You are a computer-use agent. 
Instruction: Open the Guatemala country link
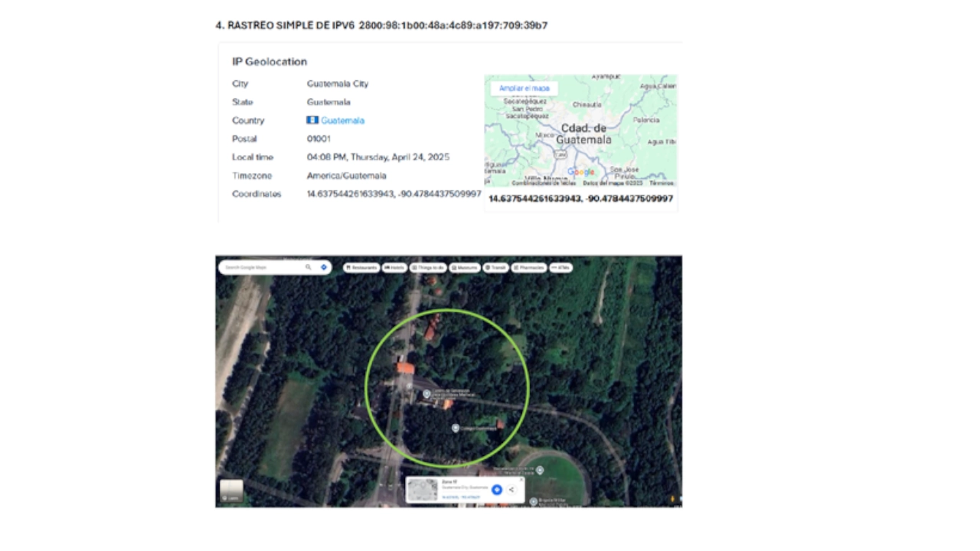343,120
